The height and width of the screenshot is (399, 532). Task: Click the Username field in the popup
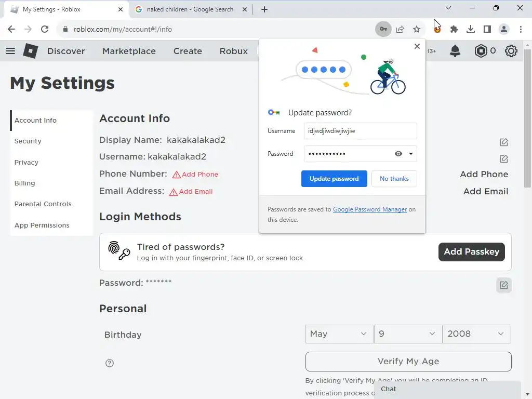click(x=361, y=131)
